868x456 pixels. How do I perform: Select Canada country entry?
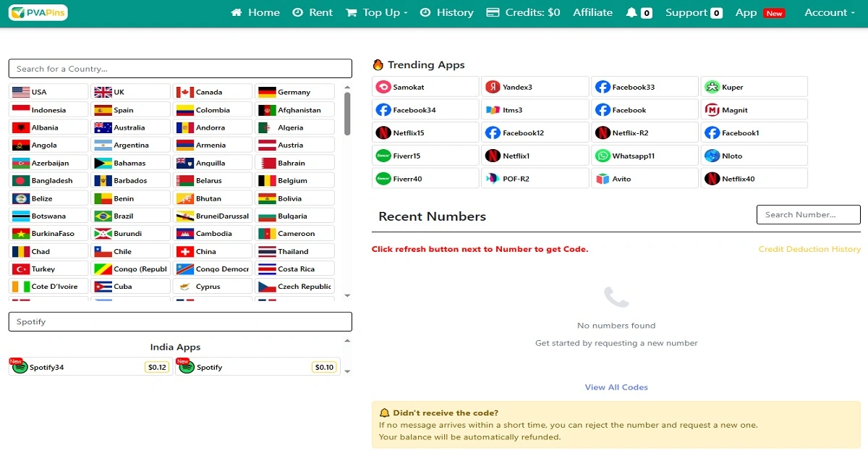pos(213,92)
